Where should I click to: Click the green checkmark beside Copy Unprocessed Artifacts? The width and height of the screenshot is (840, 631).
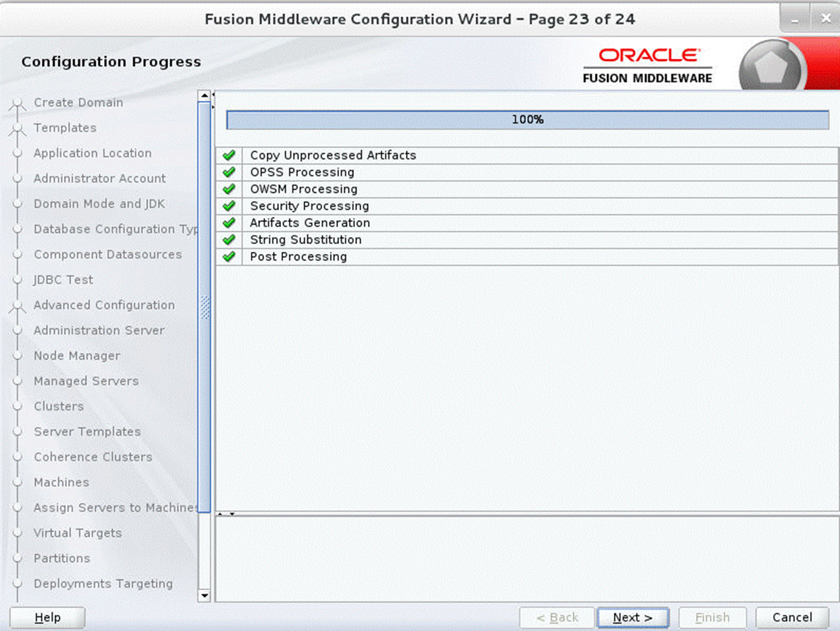(x=229, y=155)
